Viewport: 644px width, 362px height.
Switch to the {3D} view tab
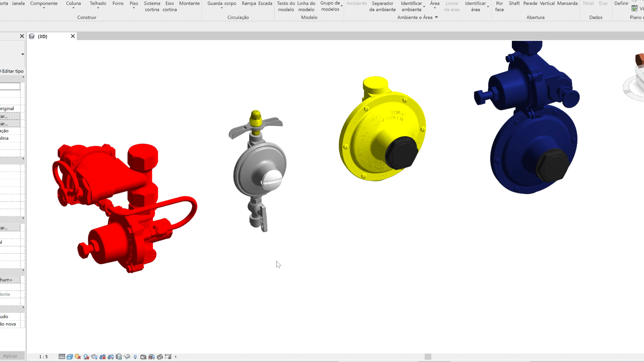point(43,36)
